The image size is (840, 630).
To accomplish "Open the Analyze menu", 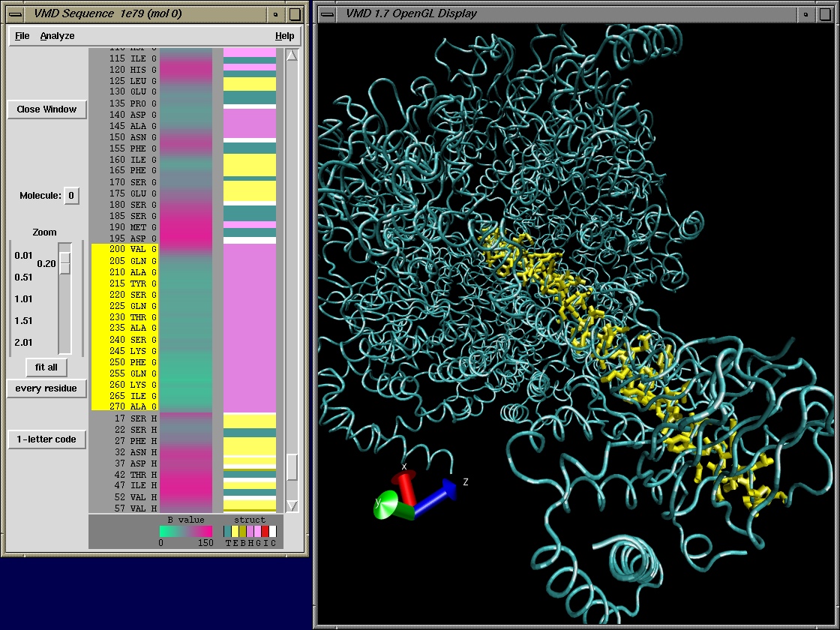I will [57, 36].
